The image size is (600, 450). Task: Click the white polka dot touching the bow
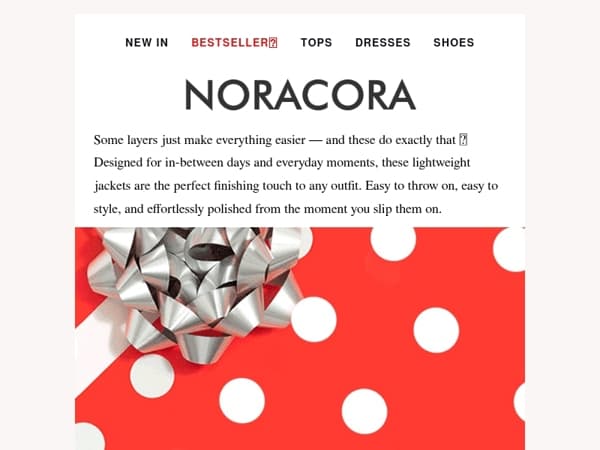[314, 319]
